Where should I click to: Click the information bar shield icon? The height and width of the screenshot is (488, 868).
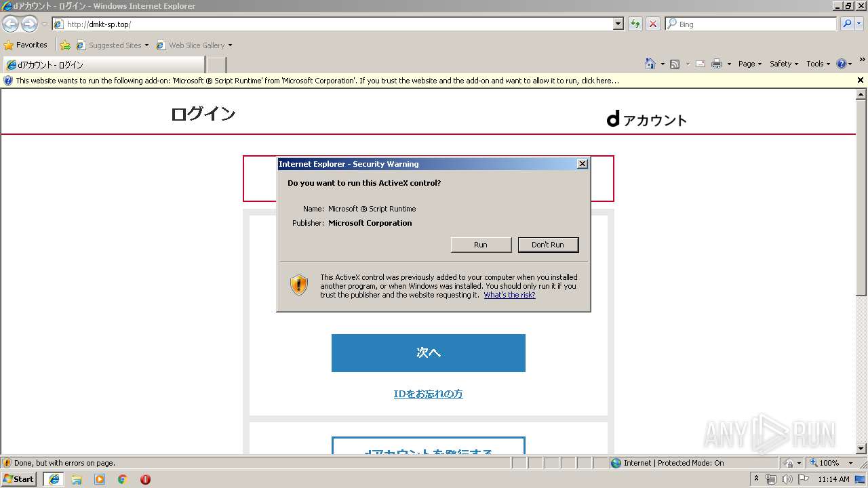click(x=8, y=81)
